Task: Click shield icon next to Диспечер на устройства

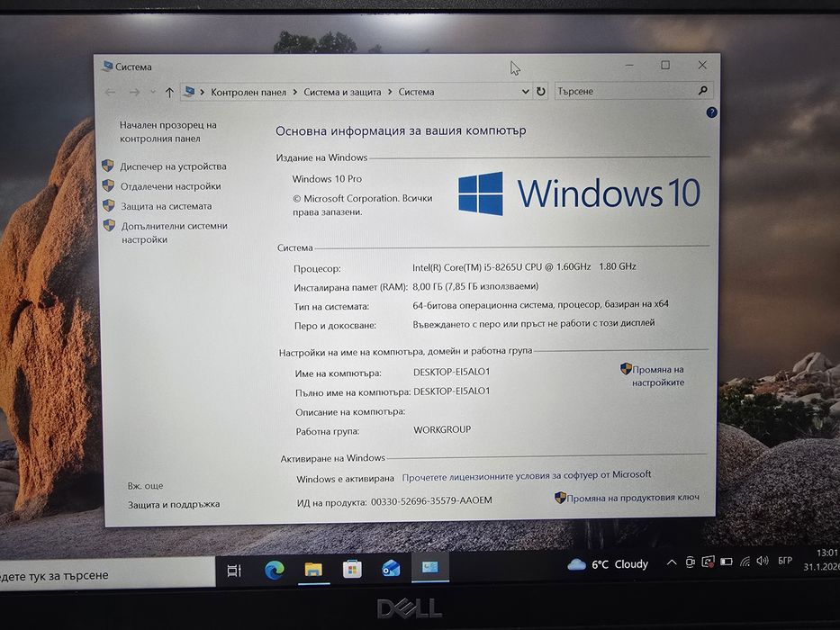Action: pos(108,166)
